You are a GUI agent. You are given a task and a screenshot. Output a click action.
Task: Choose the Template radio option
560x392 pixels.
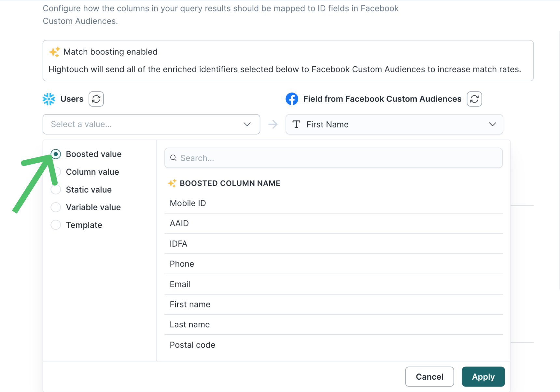[x=56, y=225]
